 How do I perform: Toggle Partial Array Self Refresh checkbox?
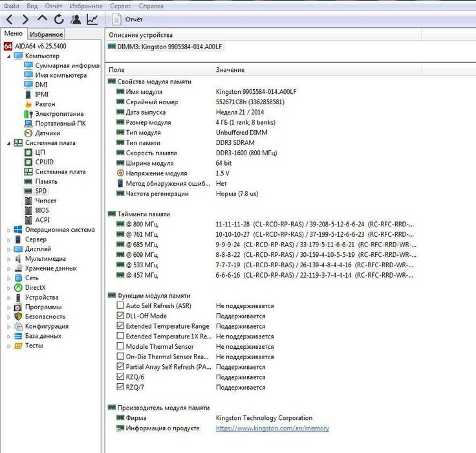pyautogui.click(x=120, y=366)
